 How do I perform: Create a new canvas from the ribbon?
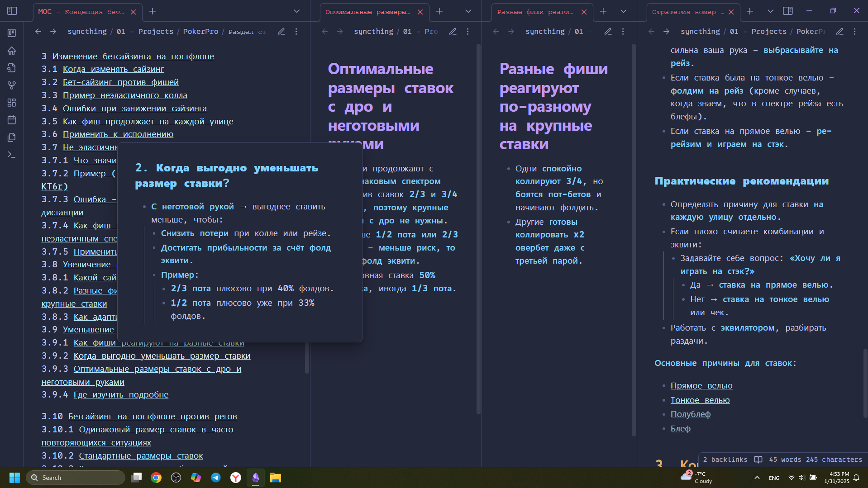[12, 103]
